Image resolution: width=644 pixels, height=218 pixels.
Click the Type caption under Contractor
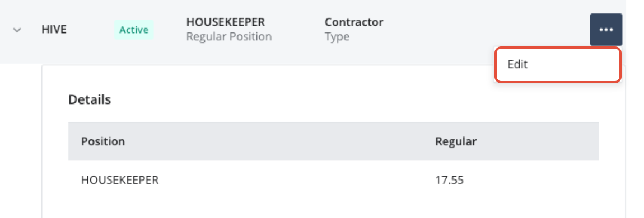[x=337, y=36]
